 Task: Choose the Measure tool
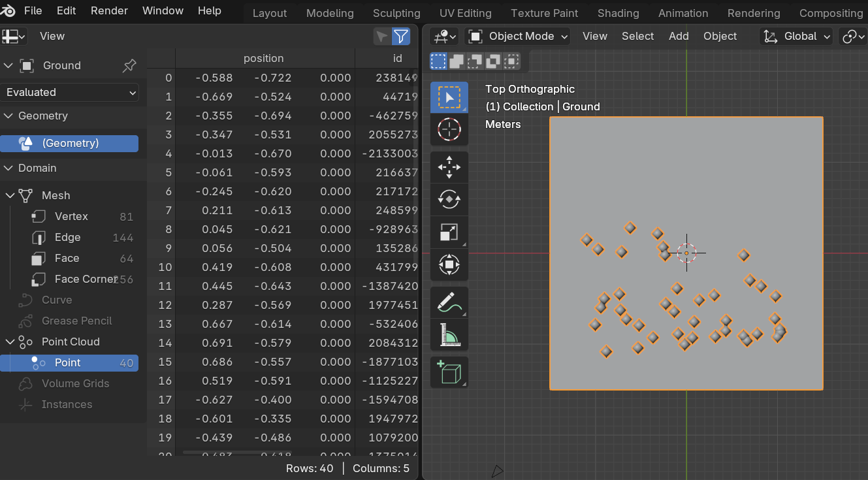[449, 334]
